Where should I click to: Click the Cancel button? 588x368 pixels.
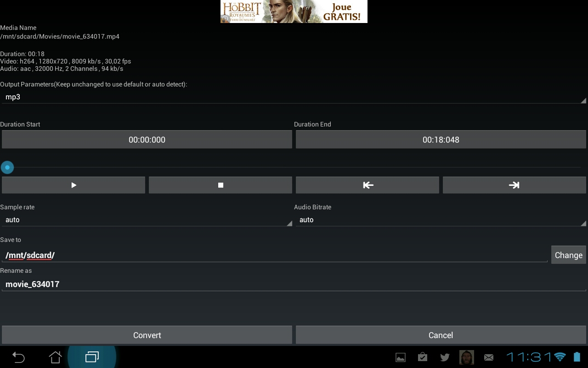pos(441,335)
